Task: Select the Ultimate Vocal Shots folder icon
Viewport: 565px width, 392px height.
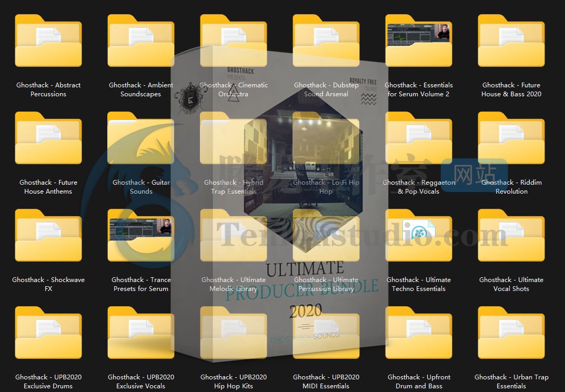Action: [511, 235]
